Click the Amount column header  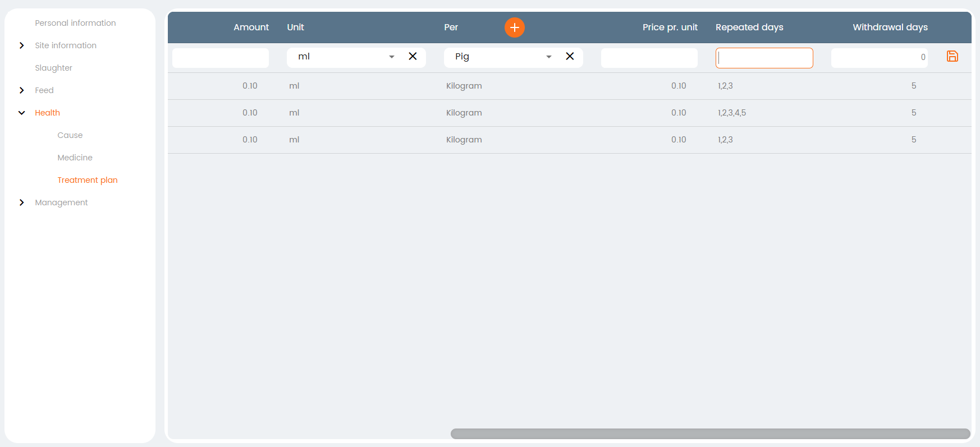251,27
